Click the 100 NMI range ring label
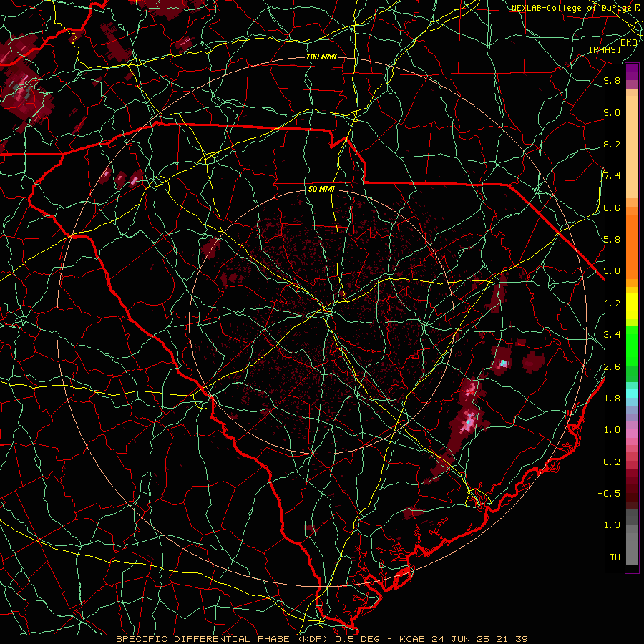Image resolution: width=644 pixels, height=644 pixels. point(321,57)
